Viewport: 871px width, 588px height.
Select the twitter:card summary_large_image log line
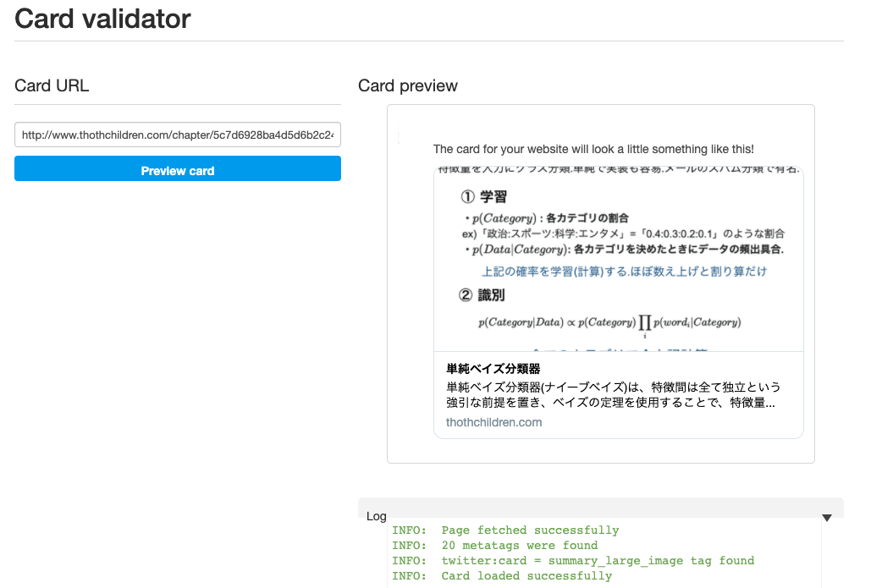[573, 561]
